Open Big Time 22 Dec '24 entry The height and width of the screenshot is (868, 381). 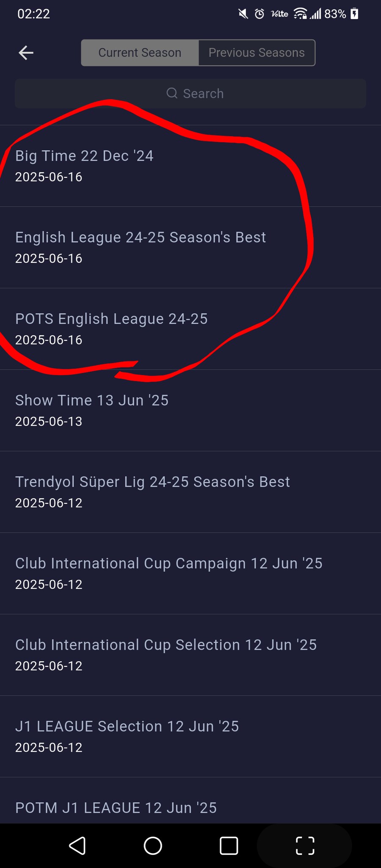190,166
